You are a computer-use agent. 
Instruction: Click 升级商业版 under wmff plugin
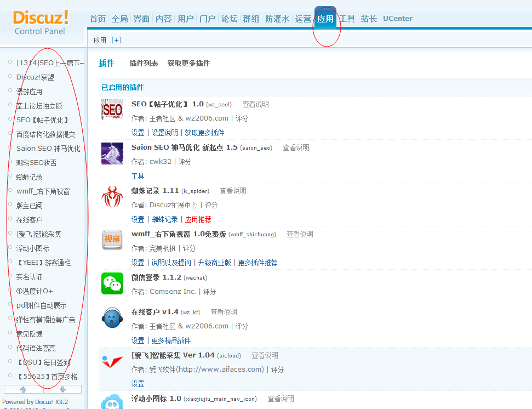(214, 263)
